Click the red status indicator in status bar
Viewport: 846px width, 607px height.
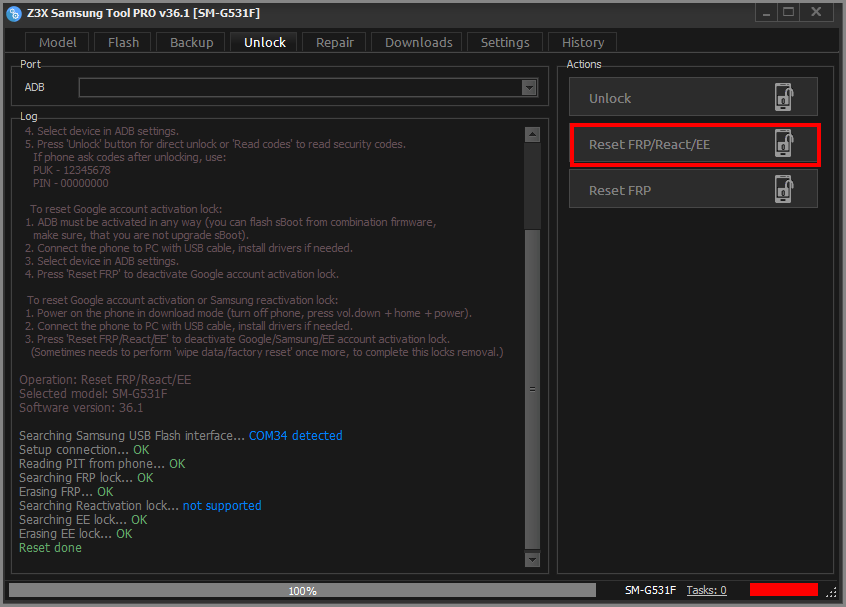click(x=783, y=590)
